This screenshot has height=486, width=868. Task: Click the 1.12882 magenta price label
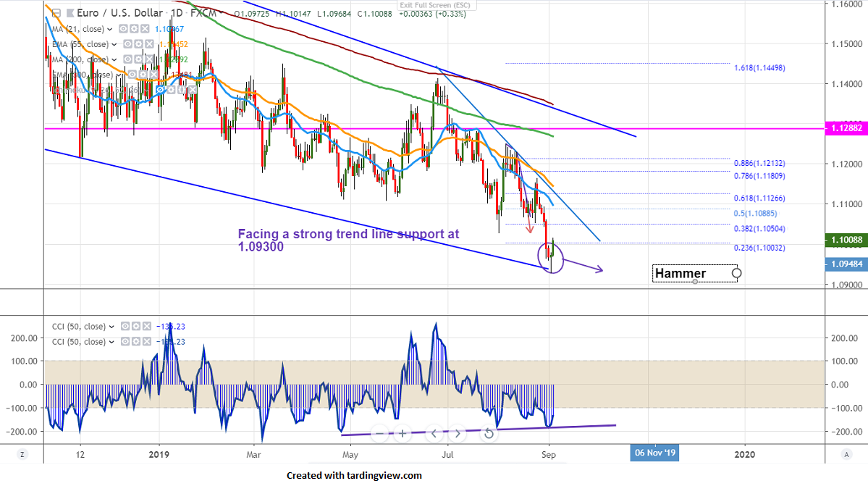(846, 128)
